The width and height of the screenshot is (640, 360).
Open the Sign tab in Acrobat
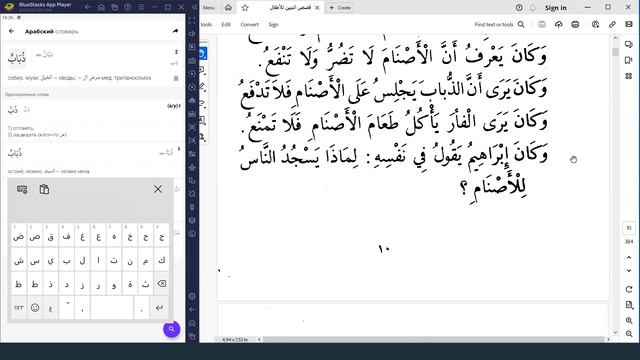[273, 24]
